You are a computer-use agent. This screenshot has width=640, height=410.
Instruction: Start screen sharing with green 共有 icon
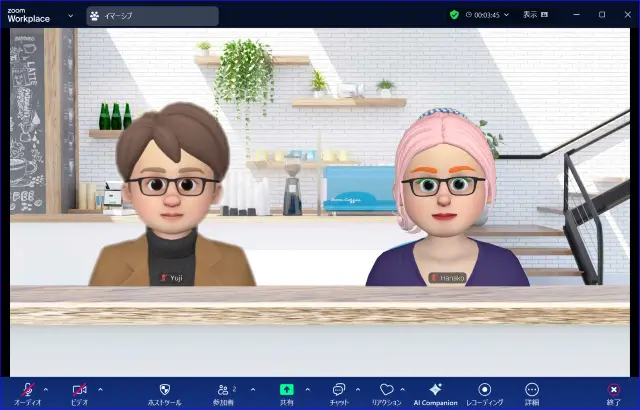tap(286, 390)
